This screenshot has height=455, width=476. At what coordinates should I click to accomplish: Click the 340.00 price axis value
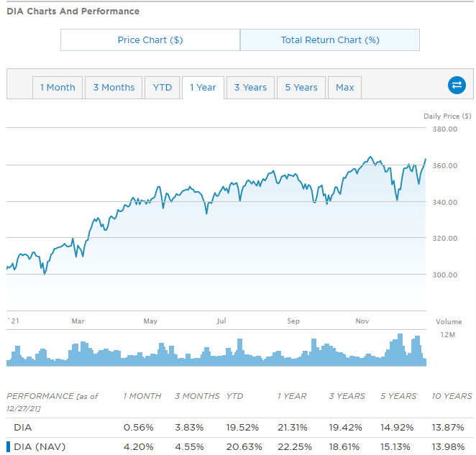pyautogui.click(x=445, y=202)
